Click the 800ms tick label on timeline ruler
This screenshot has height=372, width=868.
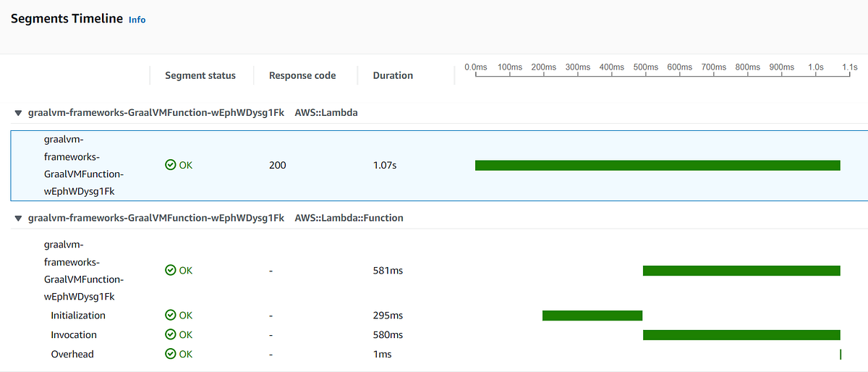(x=747, y=67)
